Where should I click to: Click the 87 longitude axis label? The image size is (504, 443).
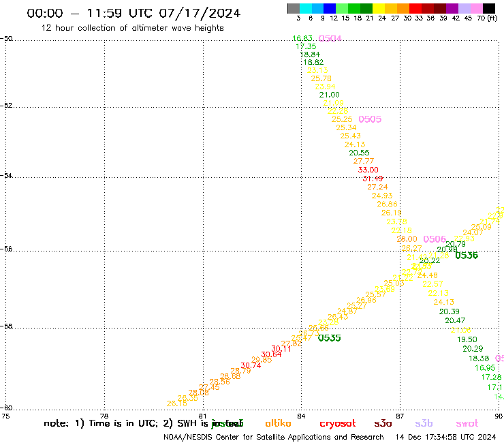400,416
